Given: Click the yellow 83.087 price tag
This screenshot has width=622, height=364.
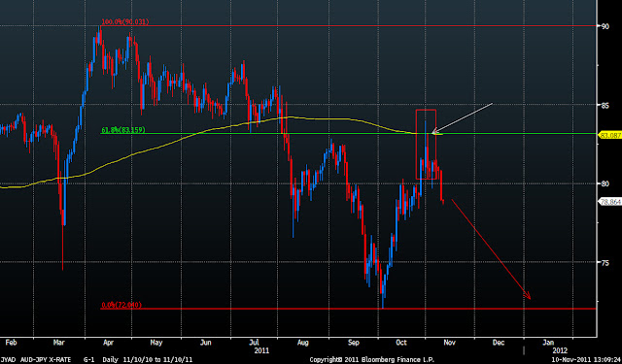Looking at the screenshot, I should [610, 135].
